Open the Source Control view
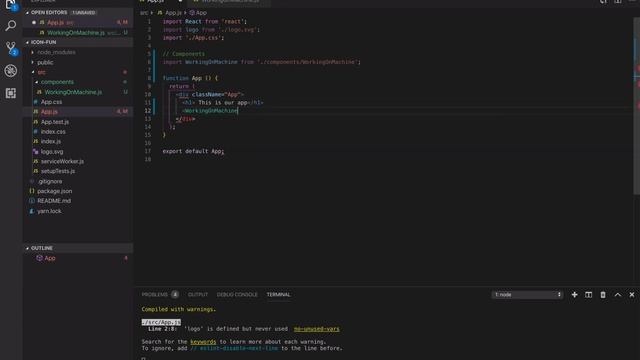This screenshot has width=640, height=360. tap(11, 48)
